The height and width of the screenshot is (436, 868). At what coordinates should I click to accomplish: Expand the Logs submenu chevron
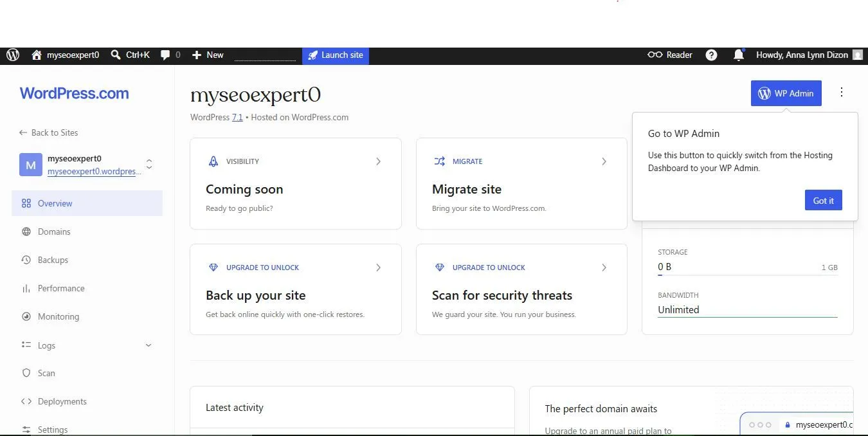[149, 345]
